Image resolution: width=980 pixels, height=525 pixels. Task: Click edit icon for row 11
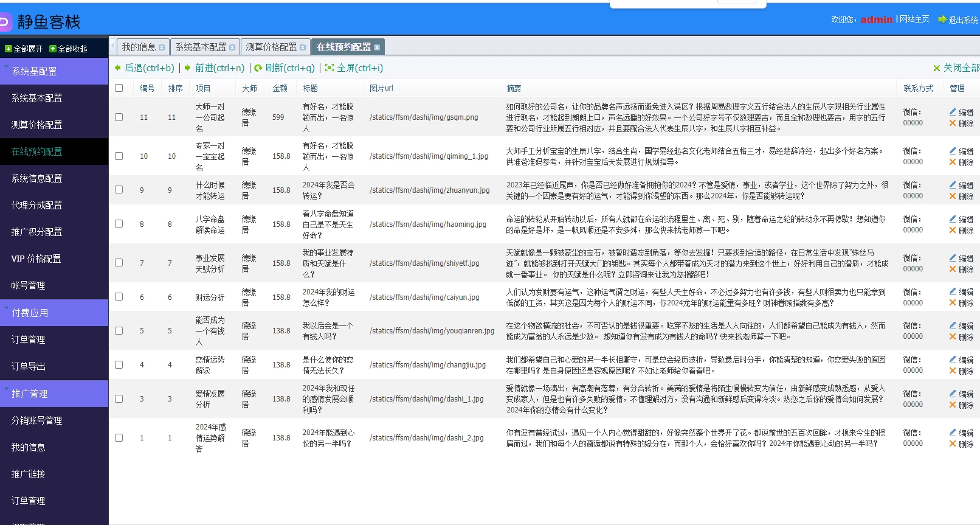coord(953,112)
